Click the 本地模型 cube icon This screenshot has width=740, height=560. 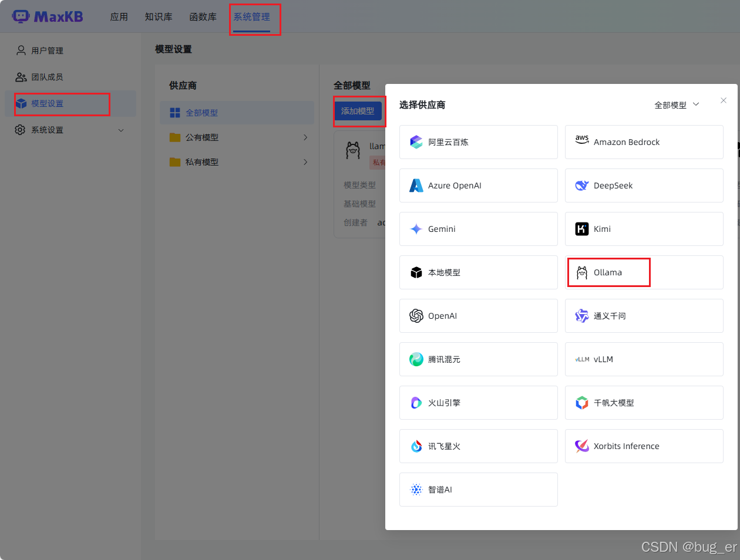[416, 272]
